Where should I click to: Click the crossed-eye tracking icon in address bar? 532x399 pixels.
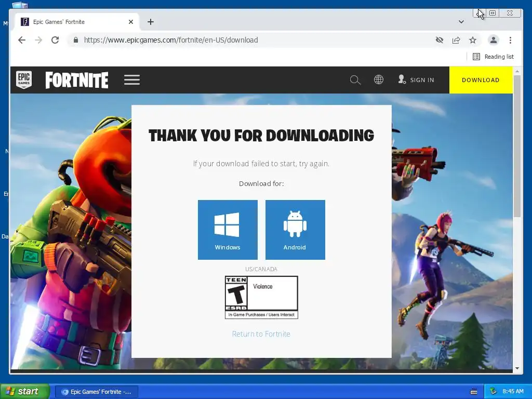tap(440, 40)
